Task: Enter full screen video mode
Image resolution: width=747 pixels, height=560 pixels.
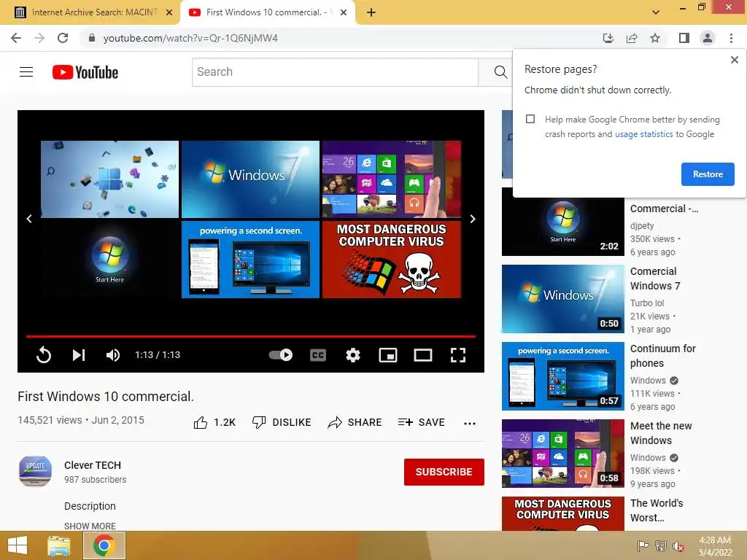Action: tap(458, 355)
